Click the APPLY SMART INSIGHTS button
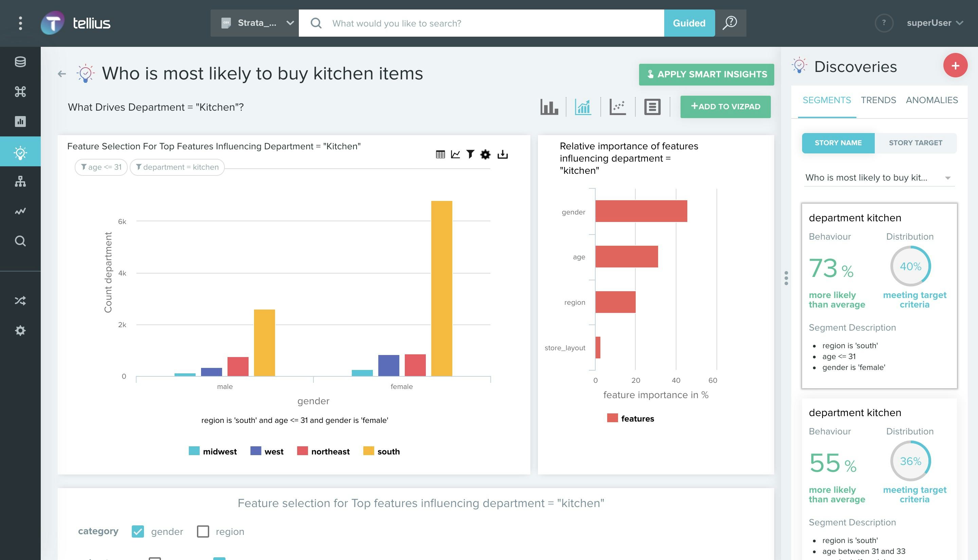This screenshot has height=560, width=978. (x=706, y=74)
